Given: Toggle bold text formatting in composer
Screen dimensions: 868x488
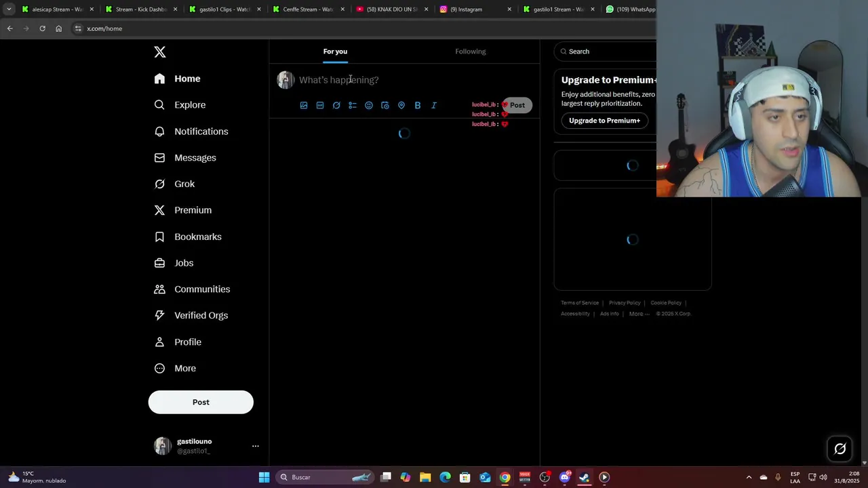Looking at the screenshot, I should pos(418,105).
